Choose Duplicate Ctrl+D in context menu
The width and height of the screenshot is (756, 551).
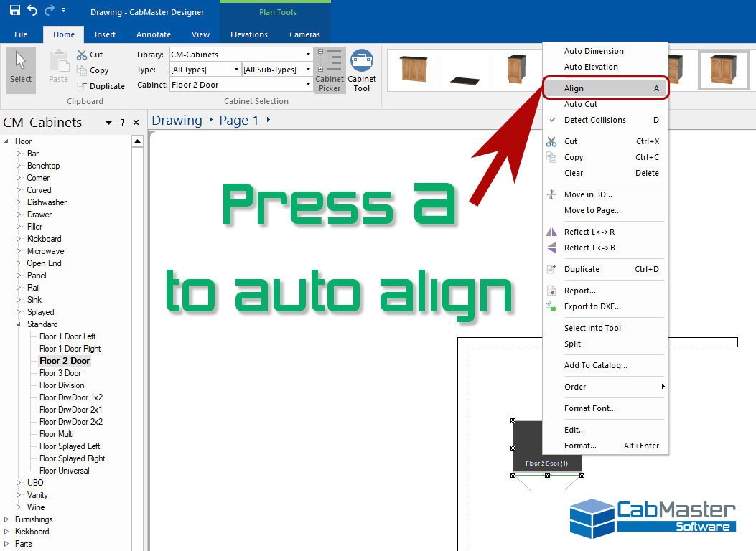click(605, 269)
